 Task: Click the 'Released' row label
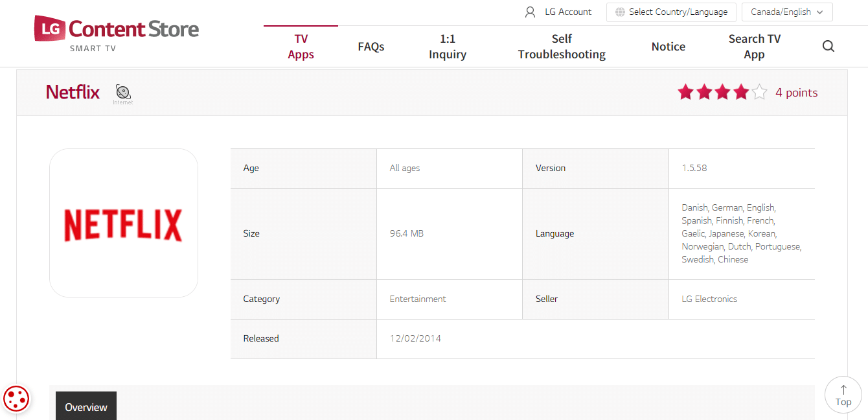pos(261,338)
